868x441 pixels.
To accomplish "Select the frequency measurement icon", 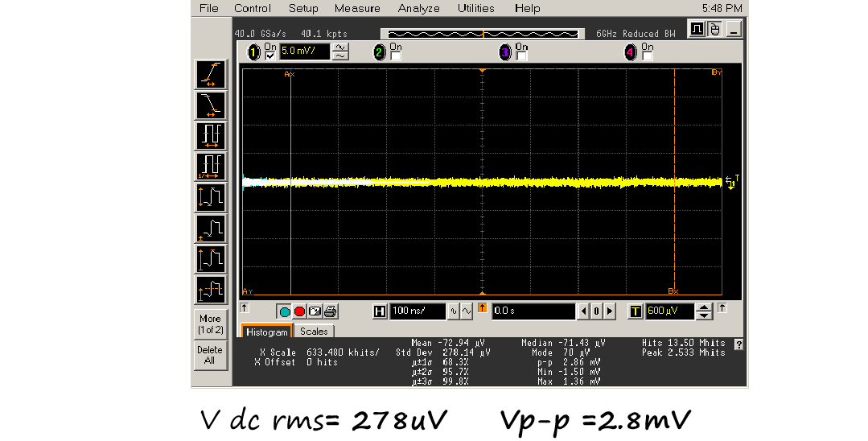I will [x=211, y=167].
